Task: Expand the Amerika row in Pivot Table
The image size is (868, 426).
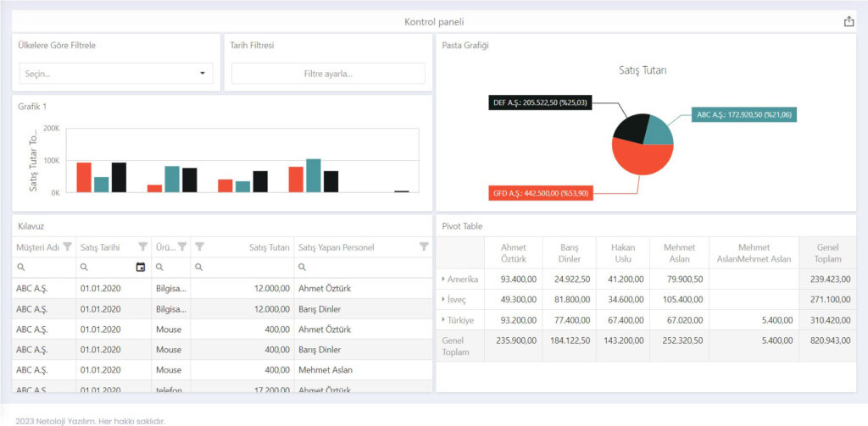Action: [x=443, y=279]
